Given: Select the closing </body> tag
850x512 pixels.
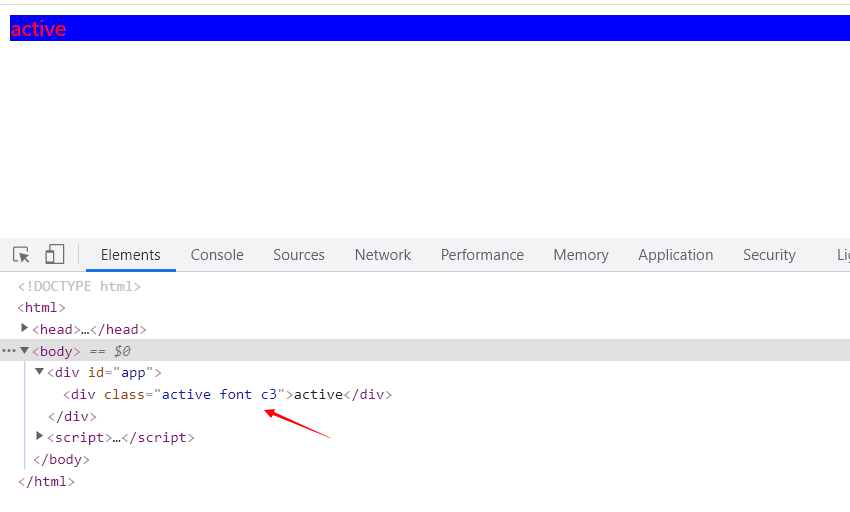Looking at the screenshot, I should tap(61, 459).
